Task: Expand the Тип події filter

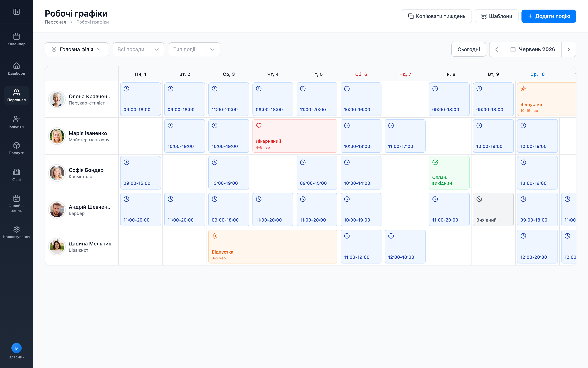Action: pos(194,49)
